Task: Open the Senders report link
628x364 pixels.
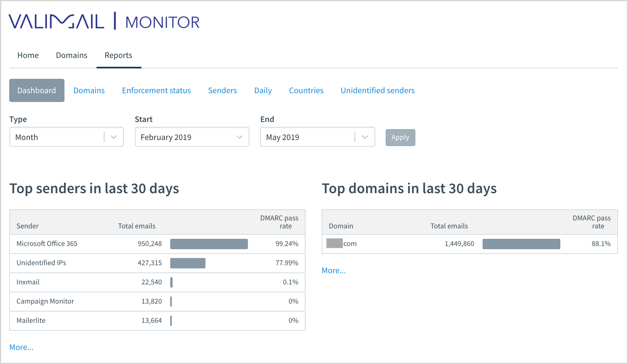Action: pos(222,90)
